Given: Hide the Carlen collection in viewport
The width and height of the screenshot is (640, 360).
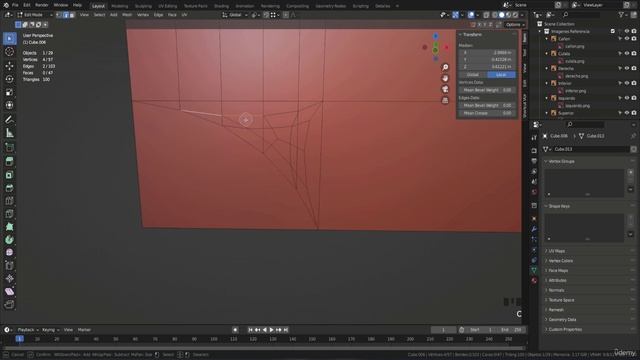Looking at the screenshot, I should 627,39.
